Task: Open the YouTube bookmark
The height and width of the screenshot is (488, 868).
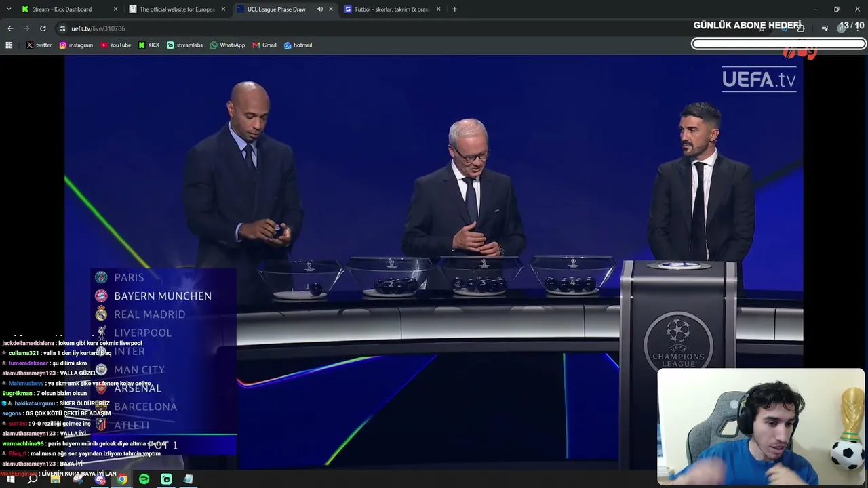Action: 116,45
